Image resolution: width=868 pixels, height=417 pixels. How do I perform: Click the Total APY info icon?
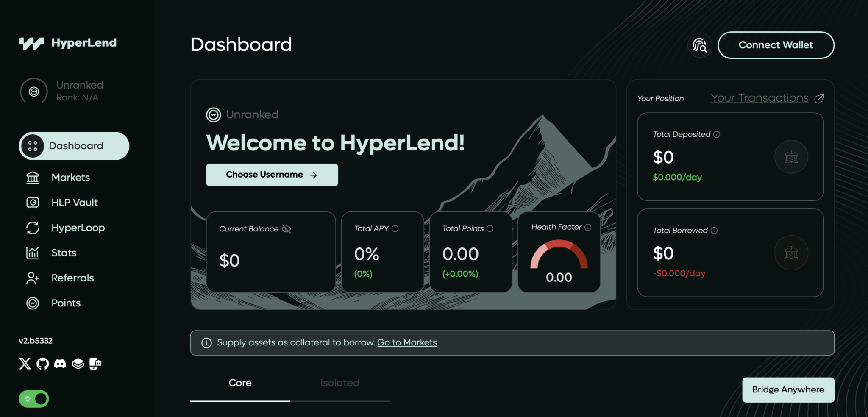(x=395, y=229)
